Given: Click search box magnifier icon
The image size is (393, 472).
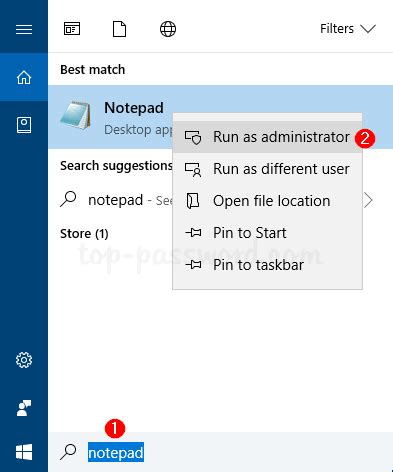Looking at the screenshot, I should [68, 452].
